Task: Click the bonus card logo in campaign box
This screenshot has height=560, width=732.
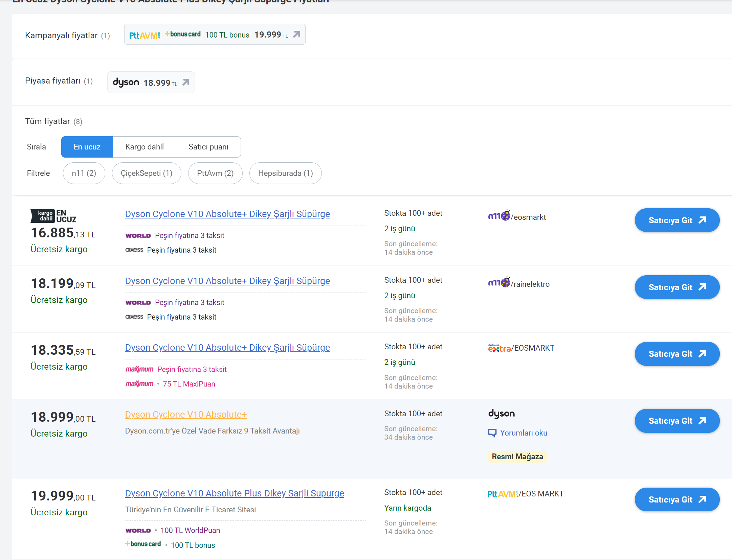Action: click(183, 34)
